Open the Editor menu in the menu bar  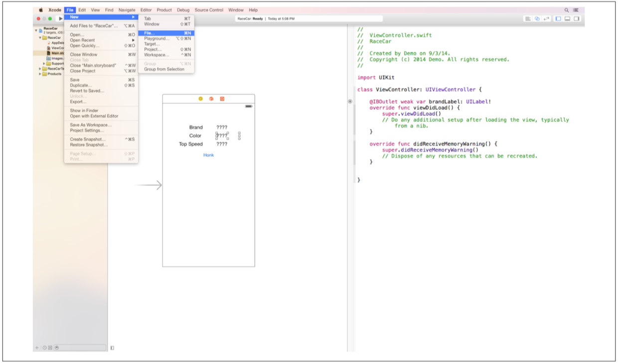point(146,10)
